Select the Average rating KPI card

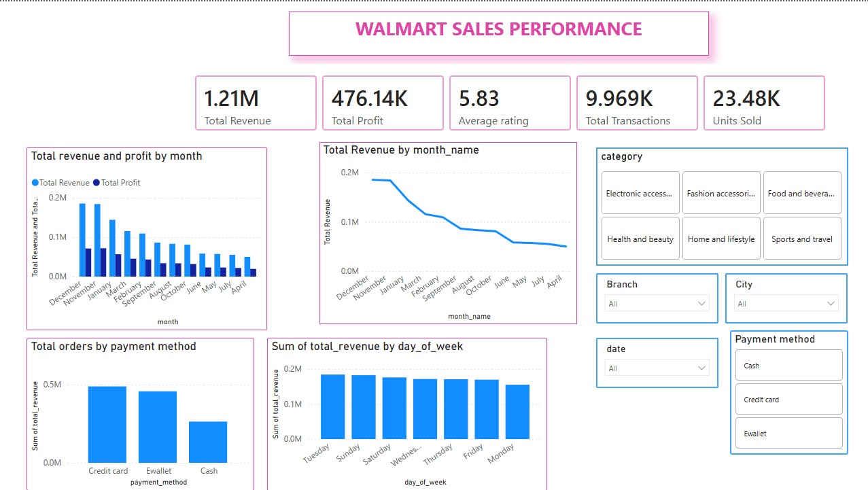510,103
